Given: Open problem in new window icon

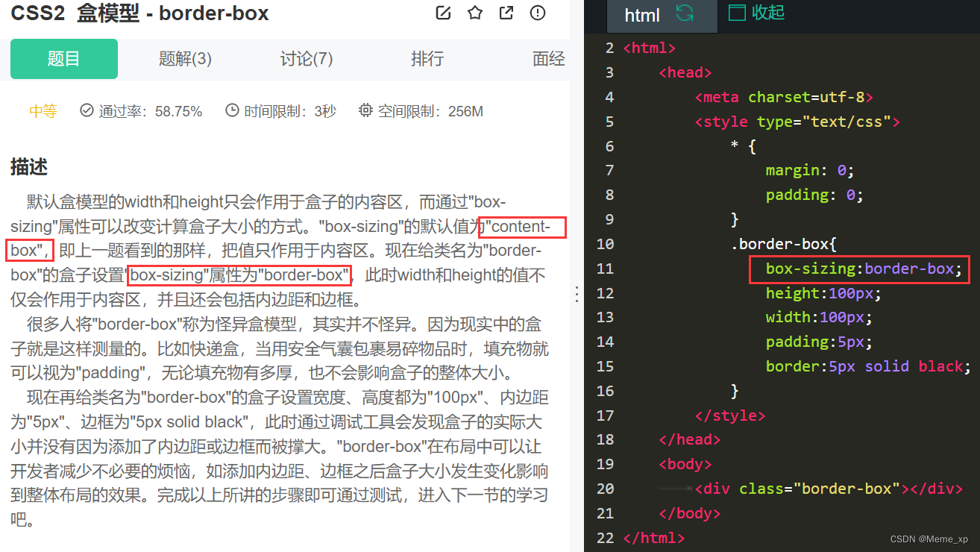Looking at the screenshot, I should coord(506,13).
